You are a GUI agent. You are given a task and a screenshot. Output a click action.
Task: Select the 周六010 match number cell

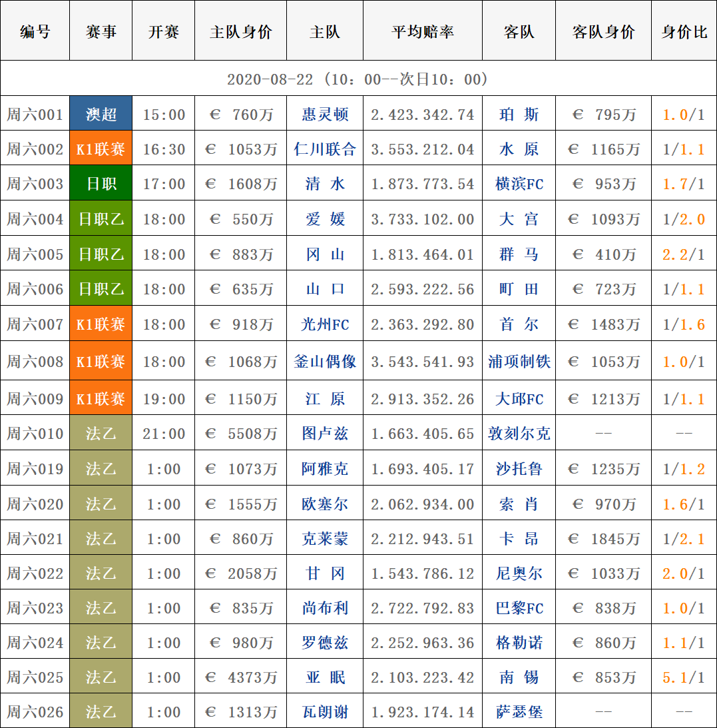[x=35, y=434]
